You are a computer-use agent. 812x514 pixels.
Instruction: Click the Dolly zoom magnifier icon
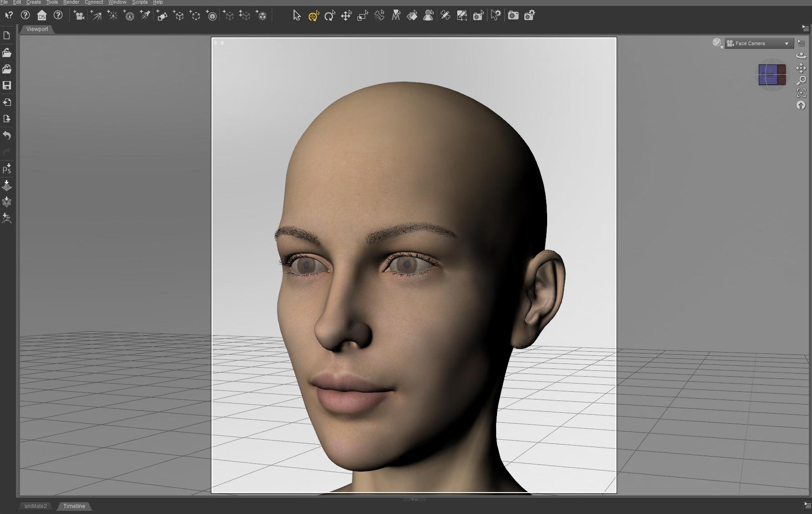[801, 81]
